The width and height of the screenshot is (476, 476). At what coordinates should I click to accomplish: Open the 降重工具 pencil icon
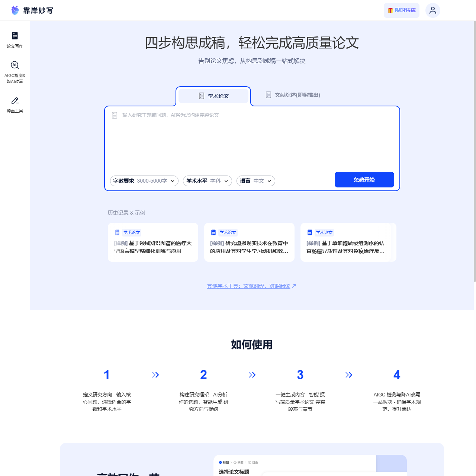click(x=15, y=101)
